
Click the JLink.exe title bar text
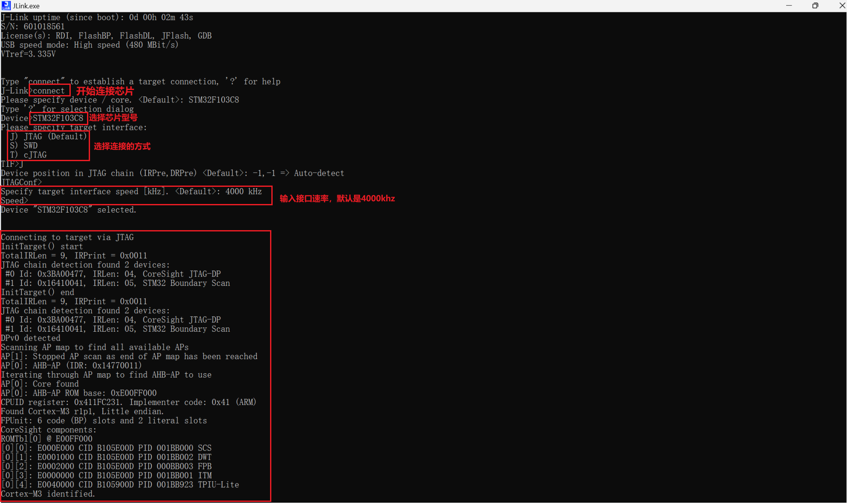[26, 6]
